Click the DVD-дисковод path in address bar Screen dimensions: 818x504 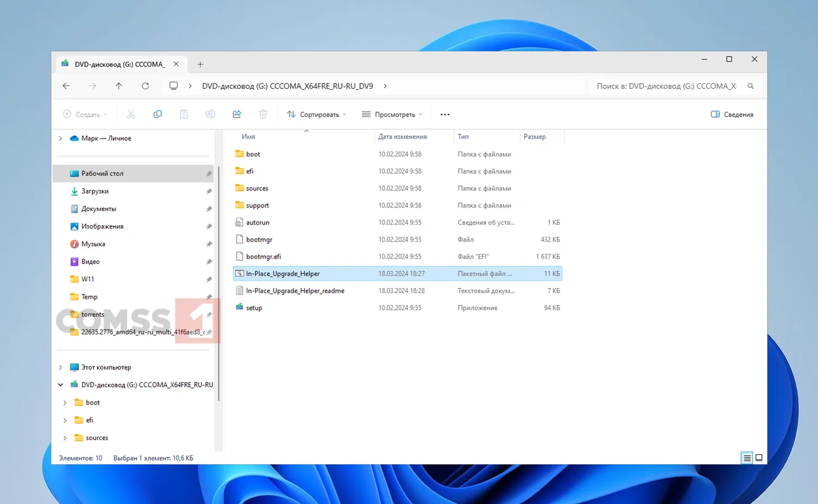point(287,86)
